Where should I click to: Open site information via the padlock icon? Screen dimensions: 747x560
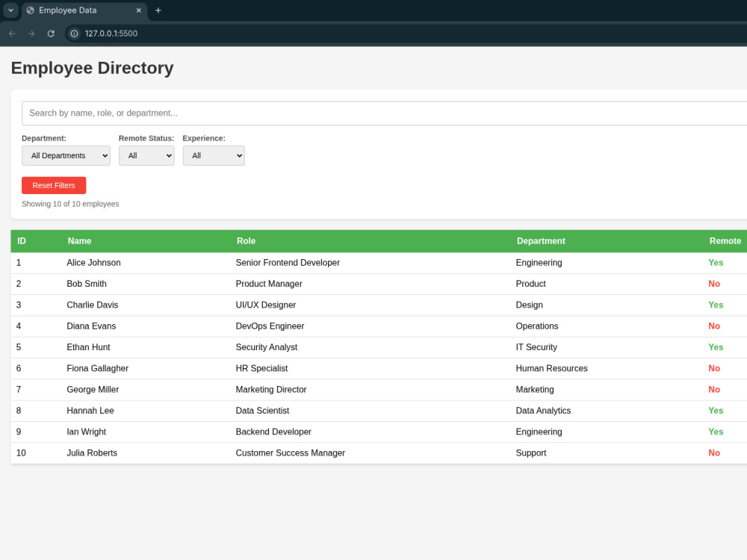tap(74, 34)
